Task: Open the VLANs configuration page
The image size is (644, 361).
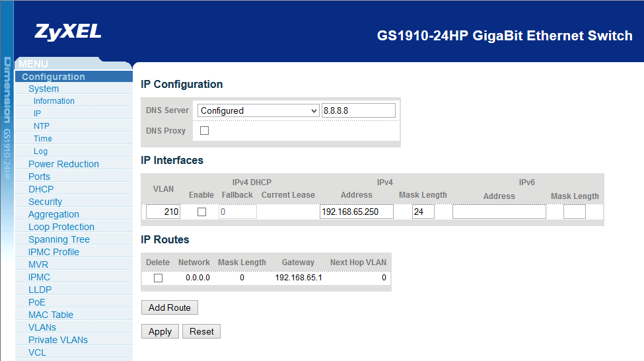Action: click(42, 327)
